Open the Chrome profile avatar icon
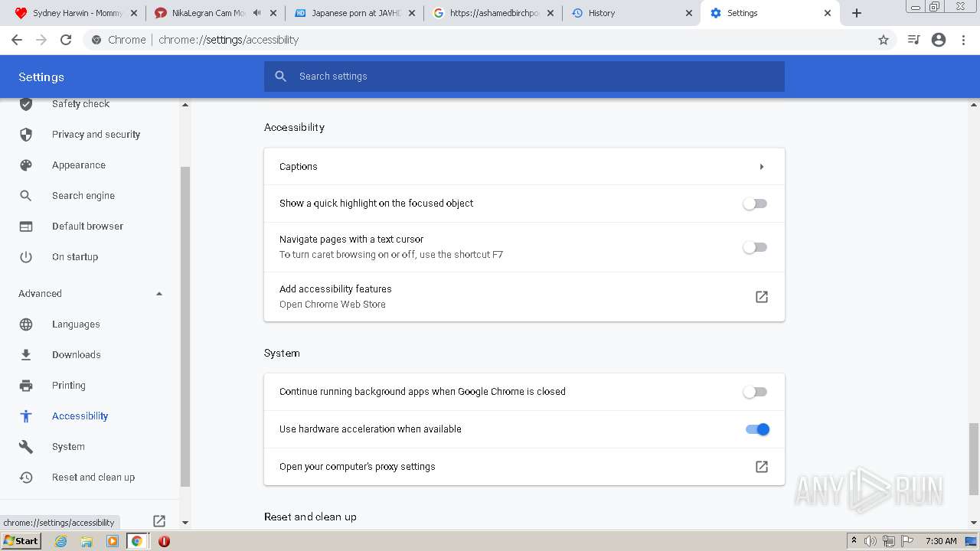The image size is (980, 551). pyautogui.click(x=939, y=40)
